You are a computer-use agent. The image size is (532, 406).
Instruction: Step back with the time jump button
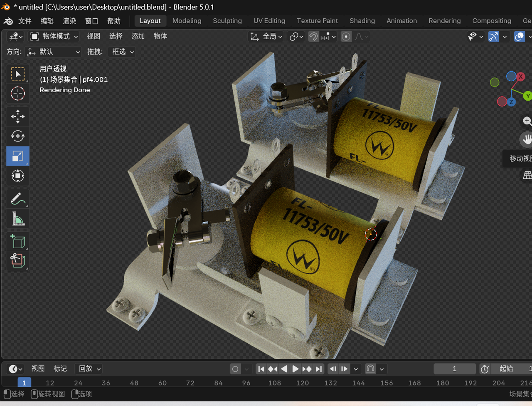333,369
